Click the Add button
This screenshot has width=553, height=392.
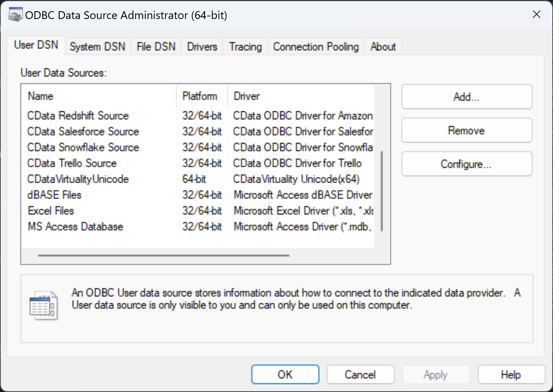466,97
